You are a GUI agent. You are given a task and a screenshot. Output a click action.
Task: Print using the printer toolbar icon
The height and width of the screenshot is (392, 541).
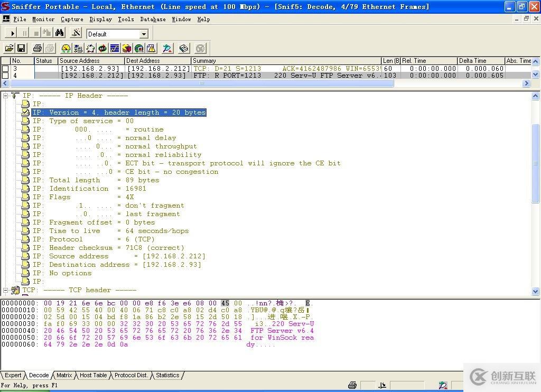coord(38,49)
